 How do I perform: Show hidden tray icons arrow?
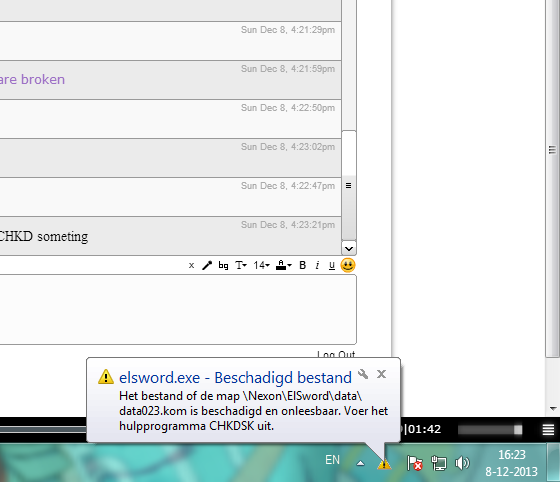360,464
